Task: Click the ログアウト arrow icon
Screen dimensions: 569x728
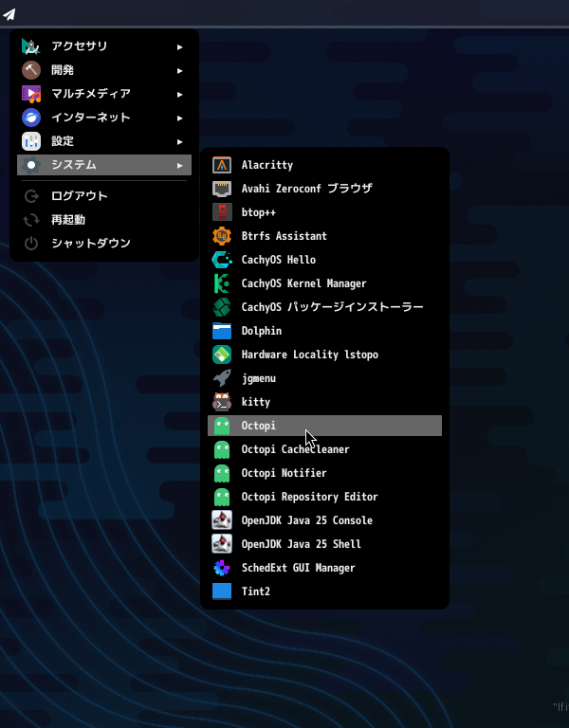Action: click(31, 196)
